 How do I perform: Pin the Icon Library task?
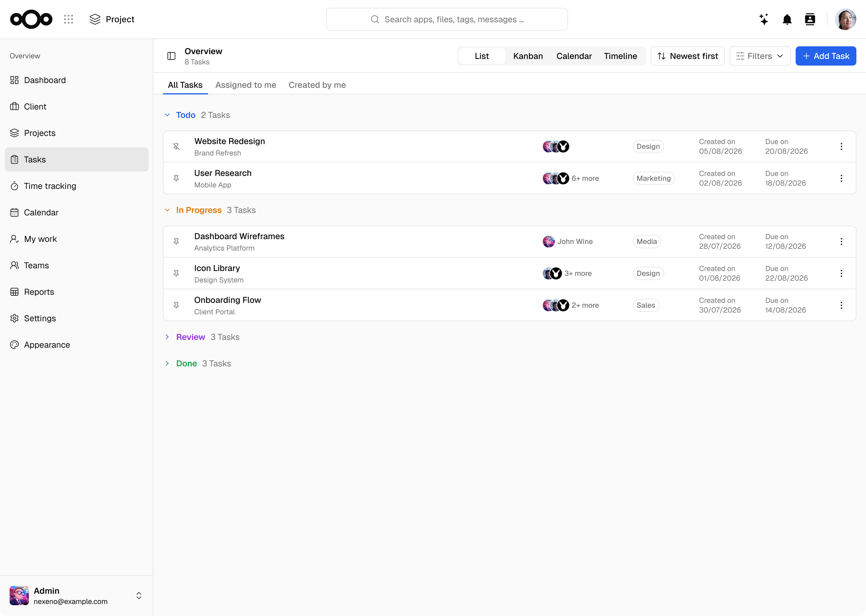pyautogui.click(x=176, y=273)
